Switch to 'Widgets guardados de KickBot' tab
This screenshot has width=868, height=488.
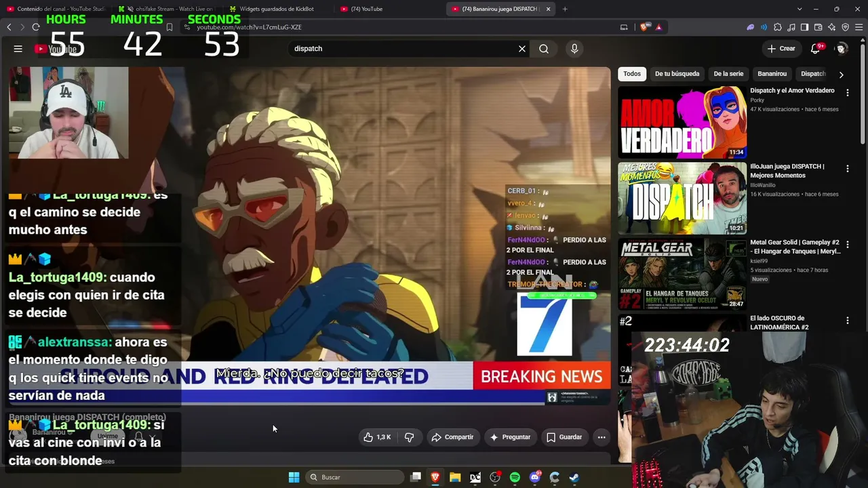coord(277,9)
